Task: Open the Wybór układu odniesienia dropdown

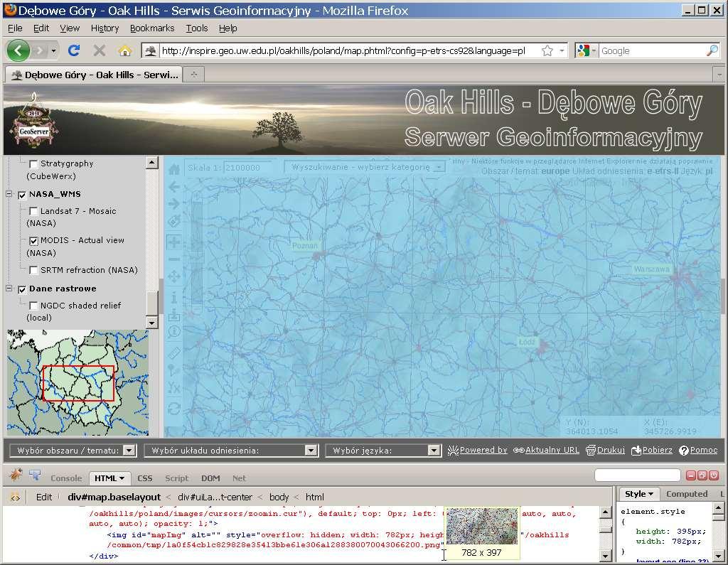Action: [231, 451]
